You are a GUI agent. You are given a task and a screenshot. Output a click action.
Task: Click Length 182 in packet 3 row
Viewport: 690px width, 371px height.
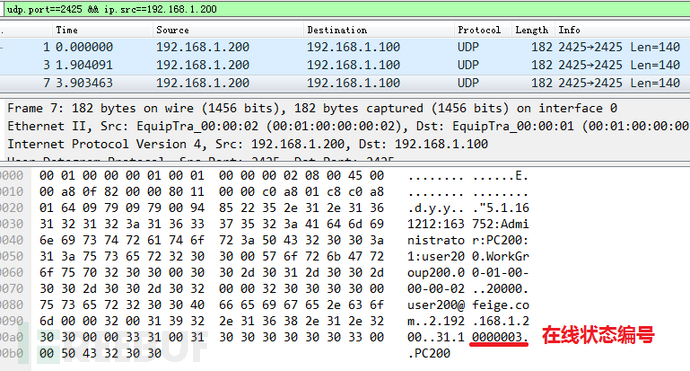pos(542,65)
